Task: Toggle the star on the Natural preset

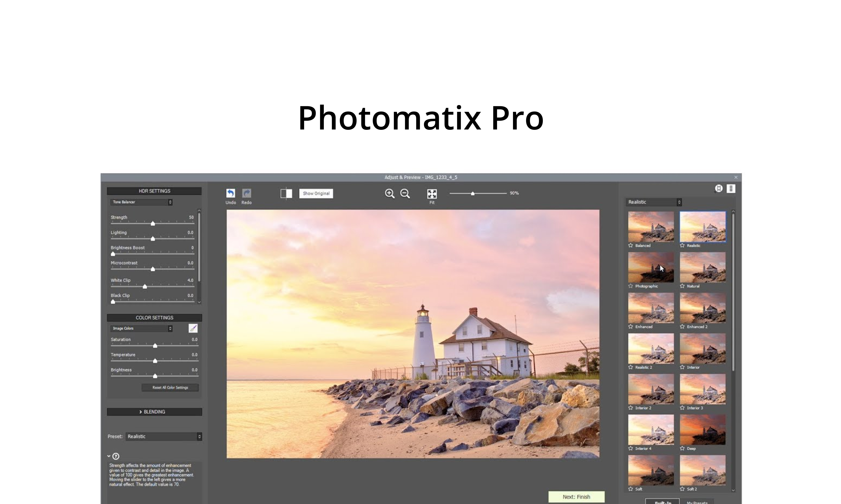Action: point(682,286)
